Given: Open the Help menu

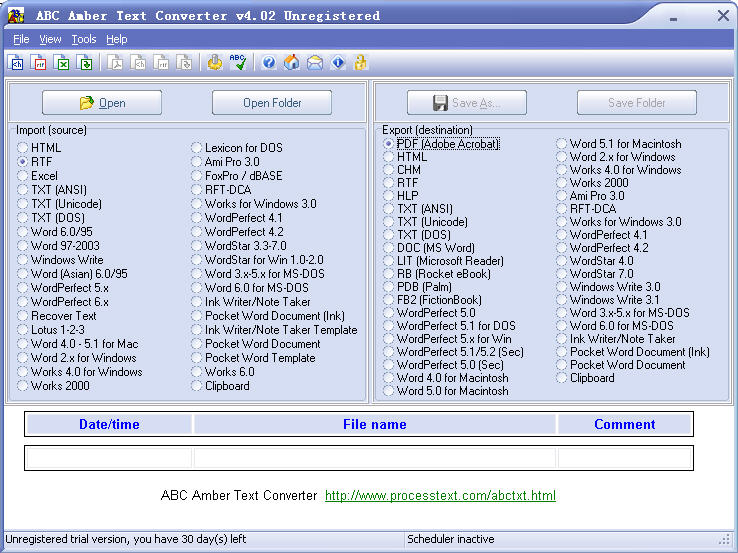Looking at the screenshot, I should (x=117, y=39).
